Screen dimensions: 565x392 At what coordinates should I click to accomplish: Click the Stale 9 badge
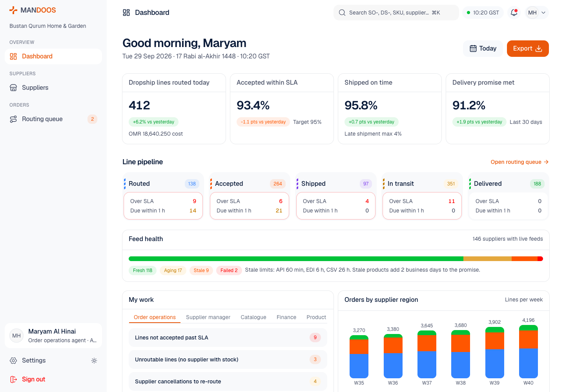tap(201, 270)
